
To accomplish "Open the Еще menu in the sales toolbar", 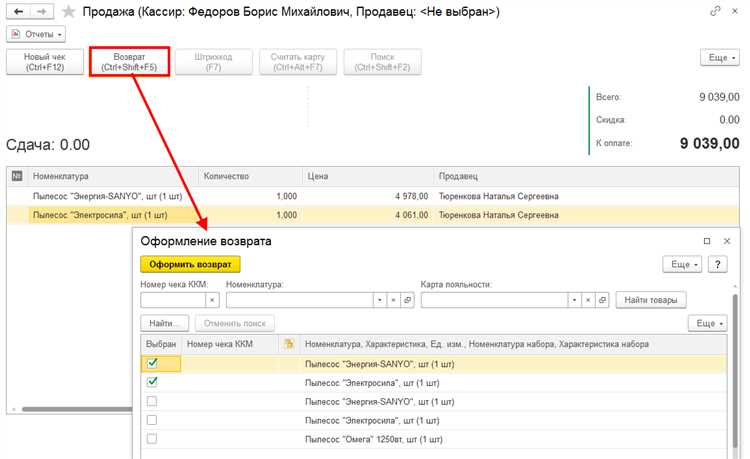I will (x=721, y=58).
